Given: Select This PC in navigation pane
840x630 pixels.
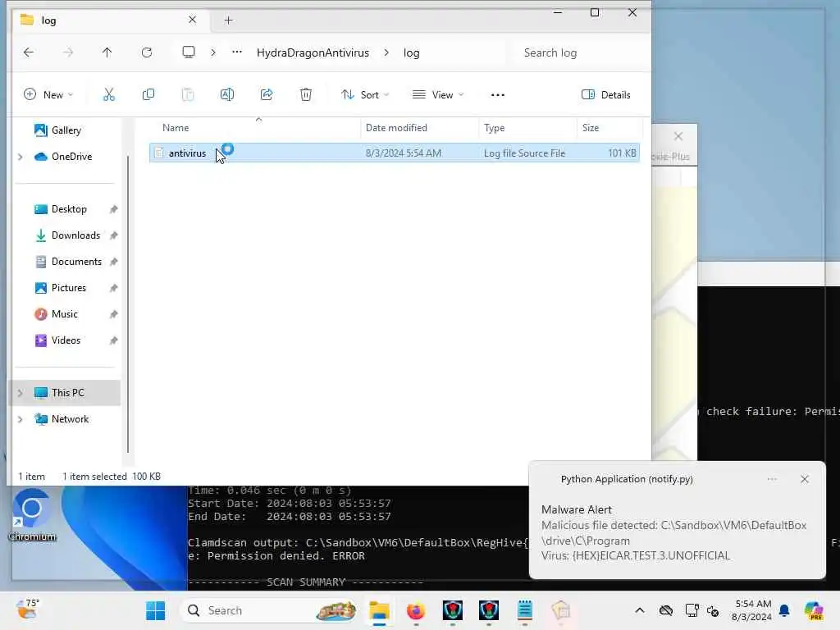Looking at the screenshot, I should tap(67, 393).
